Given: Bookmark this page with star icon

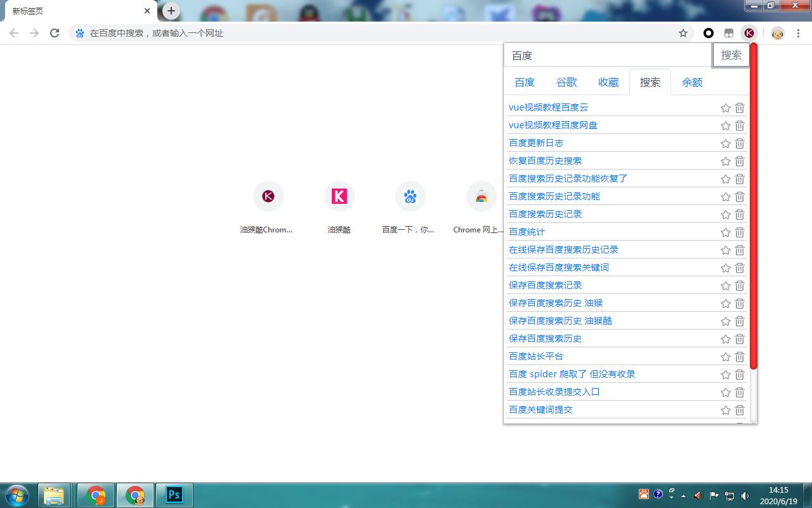Looking at the screenshot, I should 683,33.
